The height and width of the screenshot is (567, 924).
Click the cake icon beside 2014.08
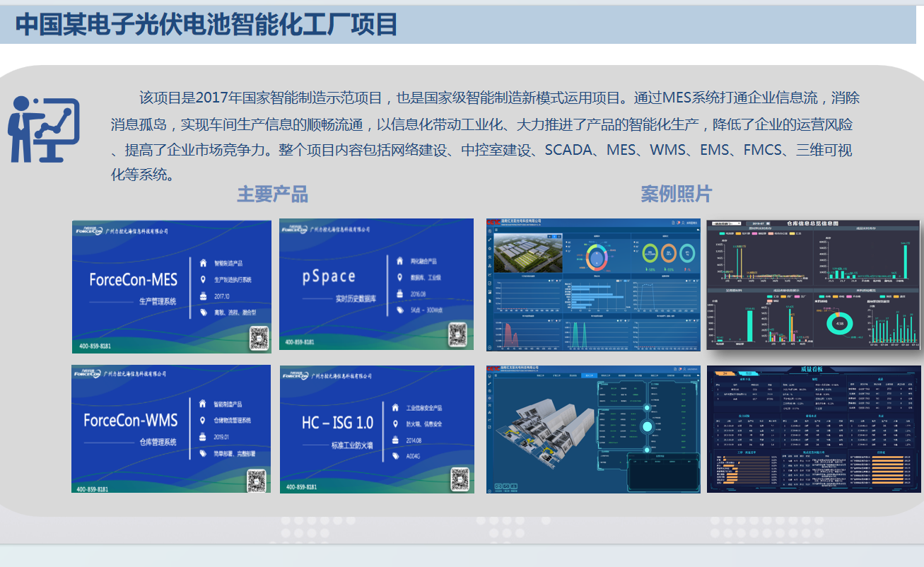pyautogui.click(x=396, y=440)
